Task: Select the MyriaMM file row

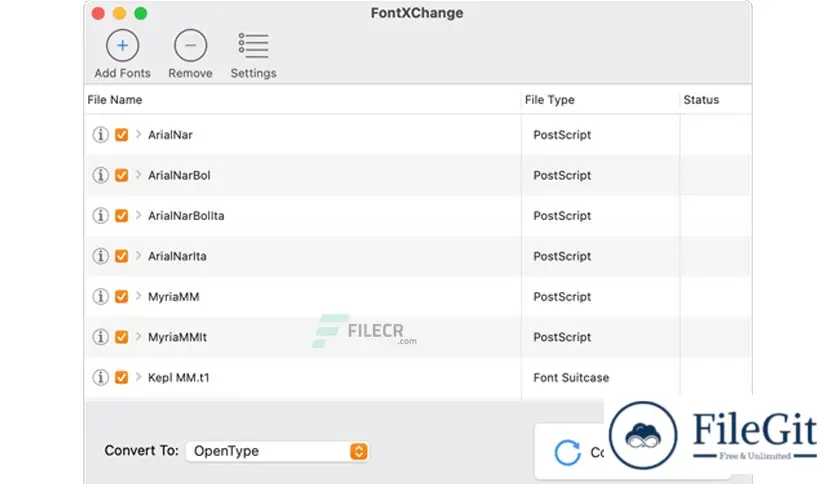Action: [x=417, y=297]
